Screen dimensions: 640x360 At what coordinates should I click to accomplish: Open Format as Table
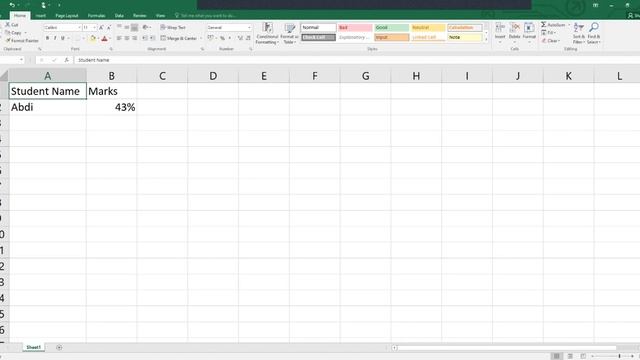[289, 33]
